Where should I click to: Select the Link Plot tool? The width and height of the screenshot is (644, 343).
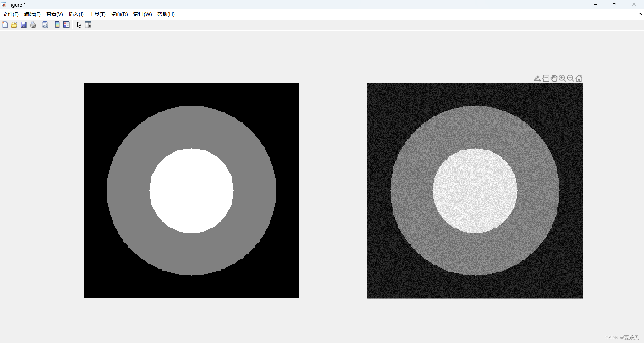[x=45, y=24]
